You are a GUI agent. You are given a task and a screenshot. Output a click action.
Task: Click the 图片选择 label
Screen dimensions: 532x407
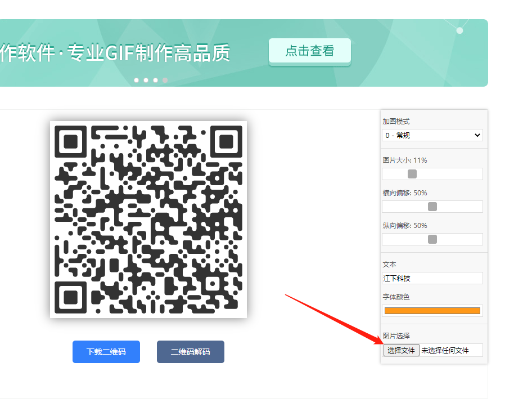pos(396,336)
